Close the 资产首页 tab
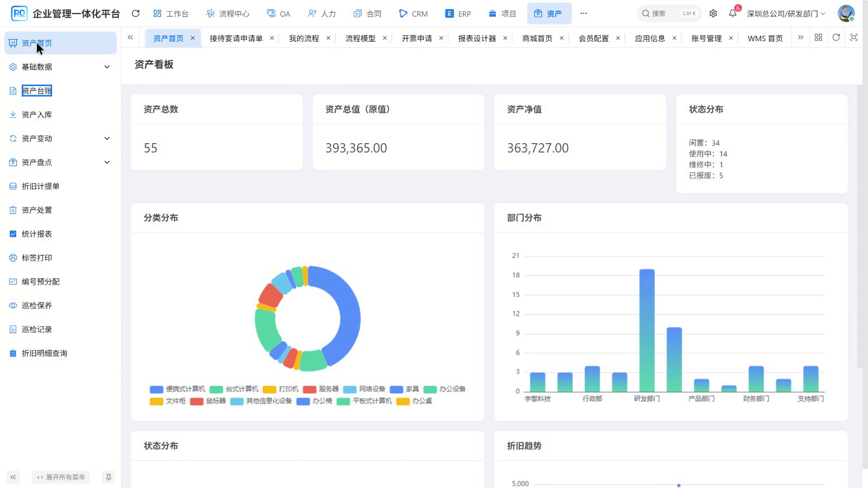868x488 pixels. point(193,38)
